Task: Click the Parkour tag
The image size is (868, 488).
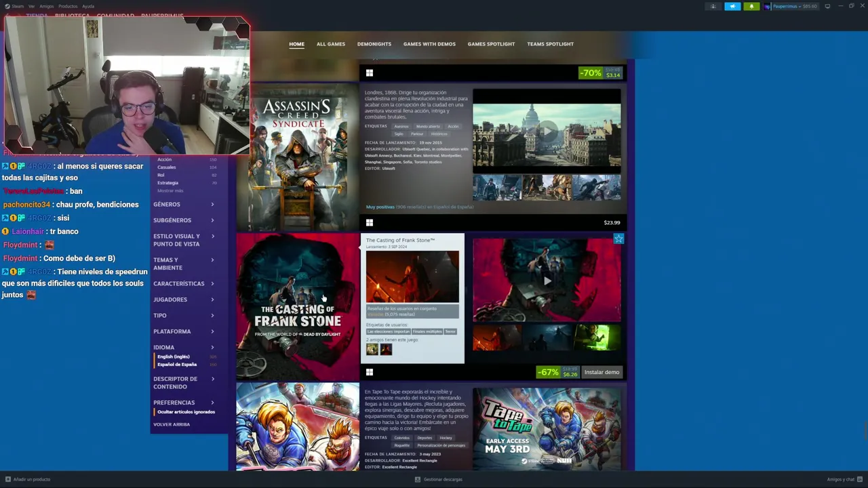Action: [417, 134]
